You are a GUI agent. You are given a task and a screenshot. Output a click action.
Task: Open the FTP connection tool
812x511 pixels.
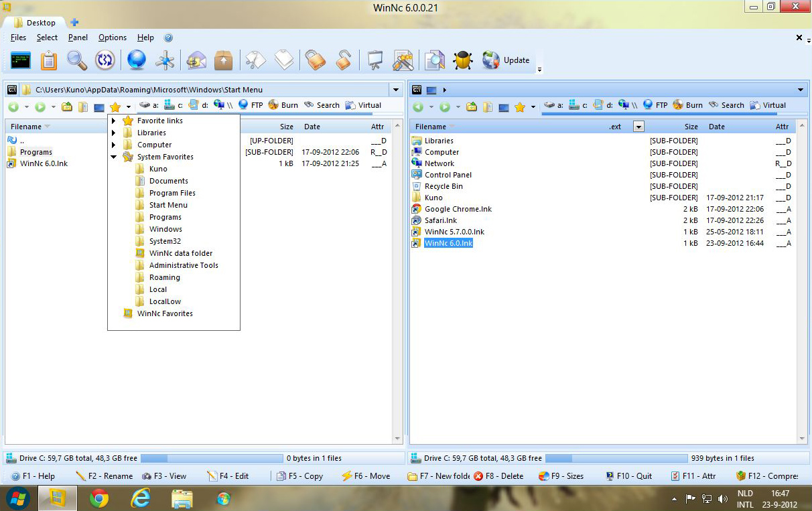point(251,105)
